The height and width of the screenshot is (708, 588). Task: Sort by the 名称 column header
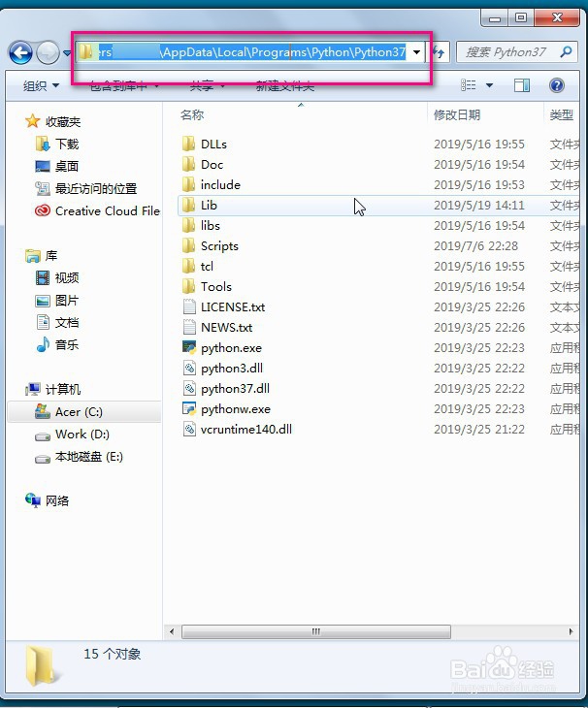[192, 115]
